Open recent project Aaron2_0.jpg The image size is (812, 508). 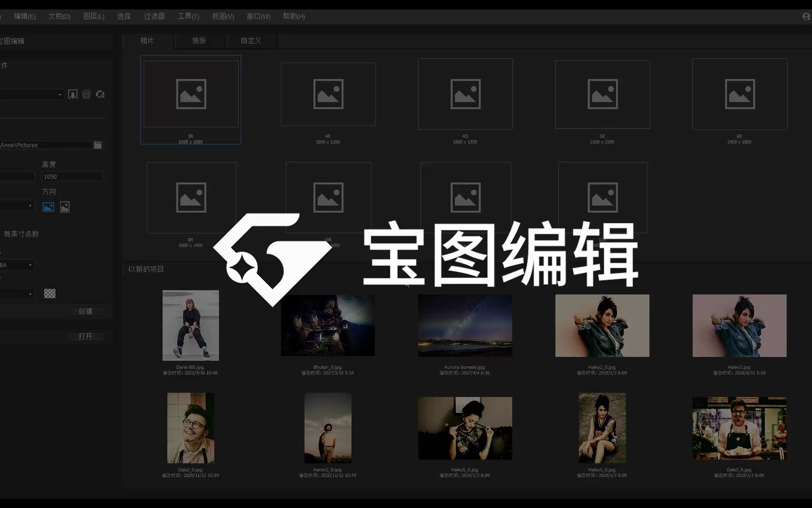pyautogui.click(x=328, y=428)
